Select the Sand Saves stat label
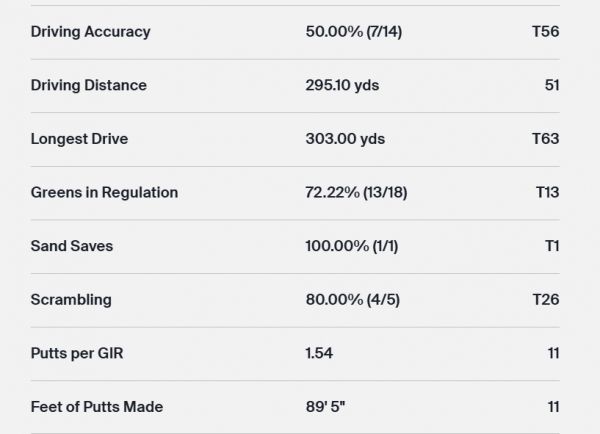 pos(72,246)
